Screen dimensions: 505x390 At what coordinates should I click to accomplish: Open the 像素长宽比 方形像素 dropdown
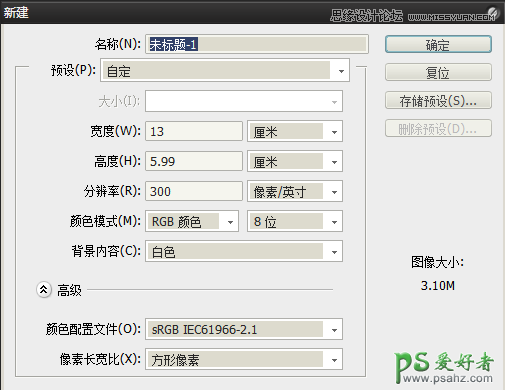(244, 359)
